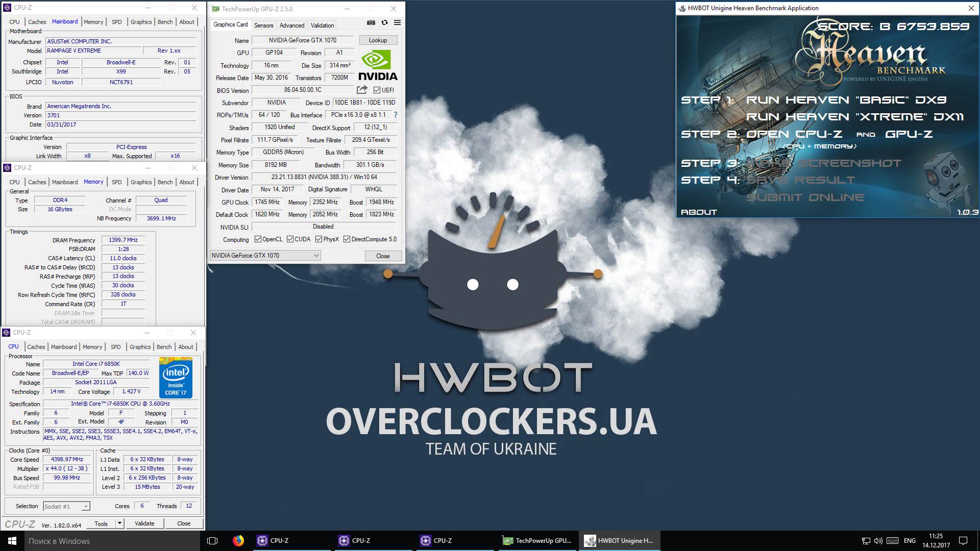Toggle the UEFI checkbox
Viewport: 980px width, 551px height.
[377, 90]
